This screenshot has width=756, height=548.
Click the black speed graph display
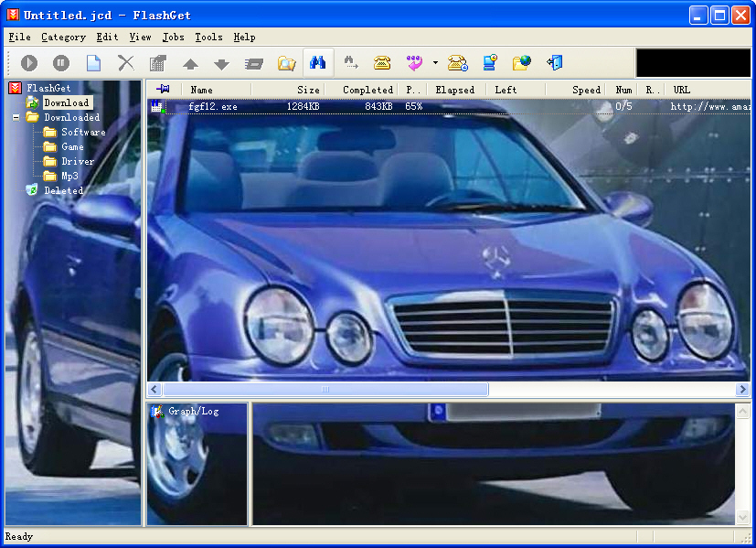pos(693,63)
